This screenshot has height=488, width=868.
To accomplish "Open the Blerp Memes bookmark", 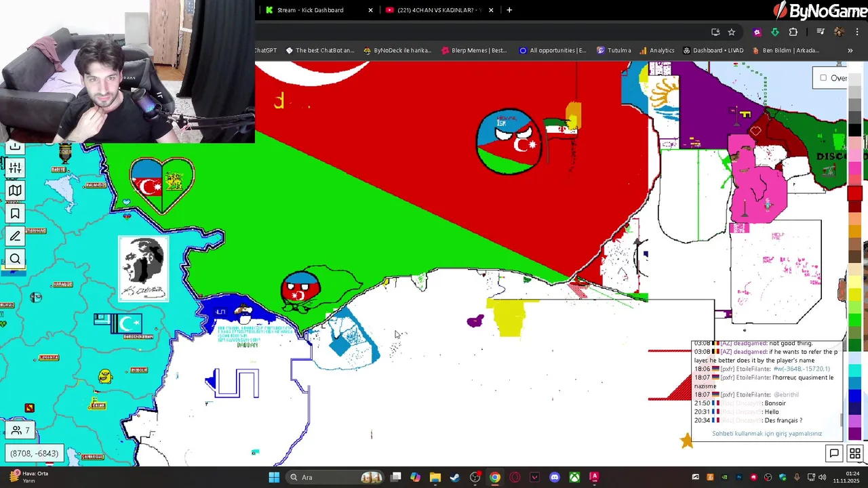I will [474, 50].
